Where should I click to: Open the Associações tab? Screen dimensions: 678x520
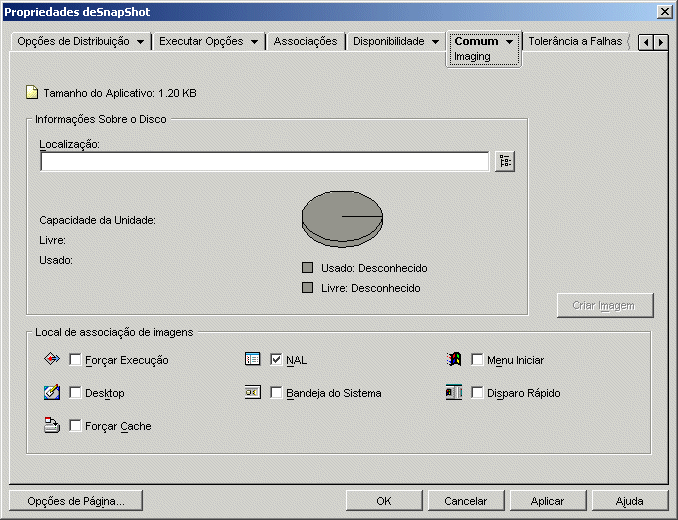(305, 41)
